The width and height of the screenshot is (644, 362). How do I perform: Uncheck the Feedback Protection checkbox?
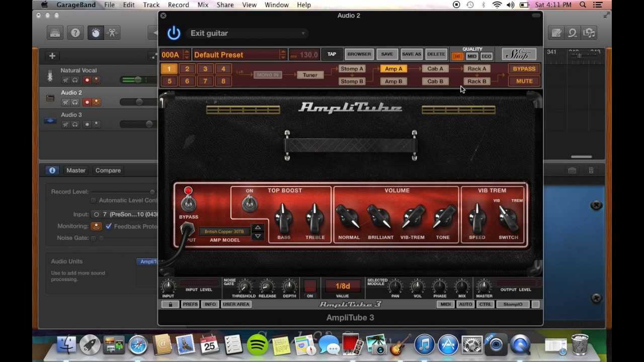click(109, 226)
